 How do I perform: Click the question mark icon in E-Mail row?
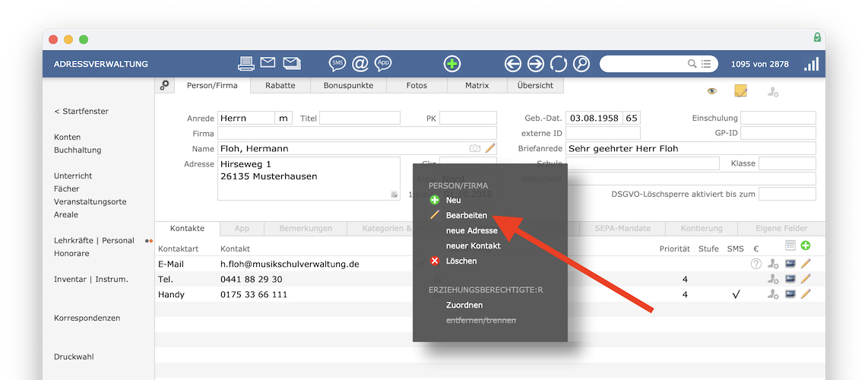pyautogui.click(x=756, y=264)
